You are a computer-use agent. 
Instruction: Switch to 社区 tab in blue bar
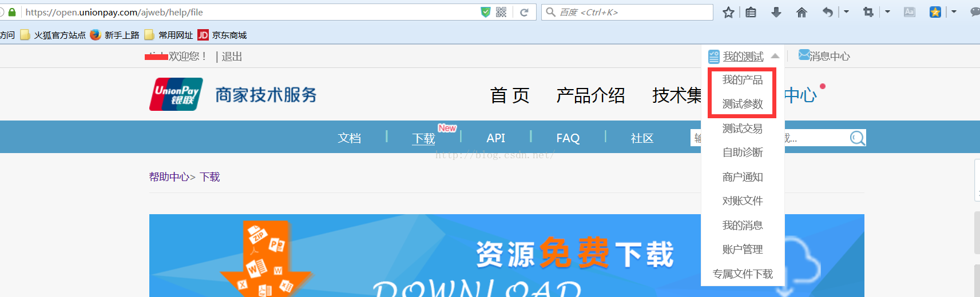(x=642, y=138)
